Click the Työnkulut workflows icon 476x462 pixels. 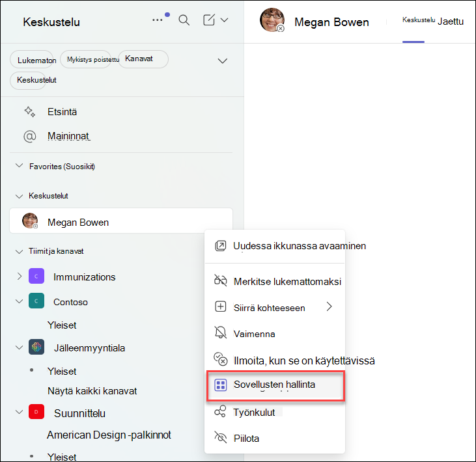point(220,412)
